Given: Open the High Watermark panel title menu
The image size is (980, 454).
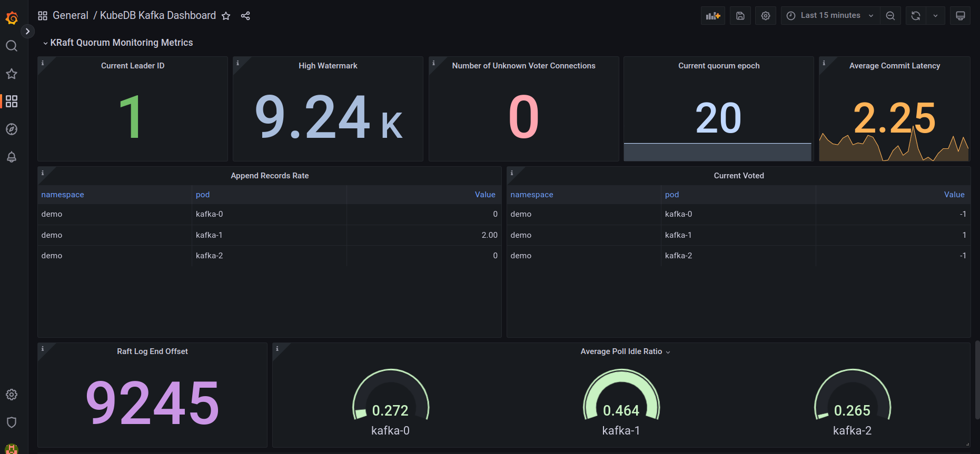Looking at the screenshot, I should (x=328, y=66).
